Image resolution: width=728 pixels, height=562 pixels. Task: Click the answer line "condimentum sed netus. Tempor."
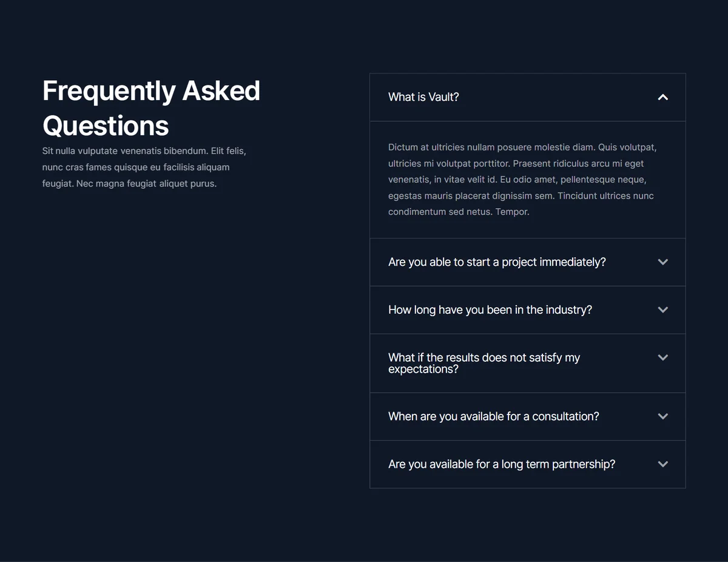coord(459,212)
